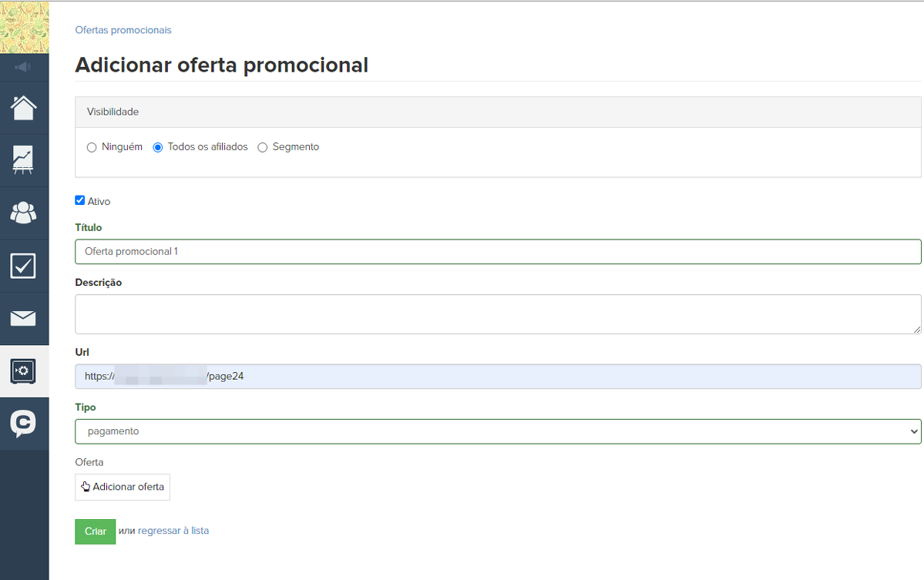The height and width of the screenshot is (580, 924).
Task: Open the home icon in sidebar
Action: point(24,108)
